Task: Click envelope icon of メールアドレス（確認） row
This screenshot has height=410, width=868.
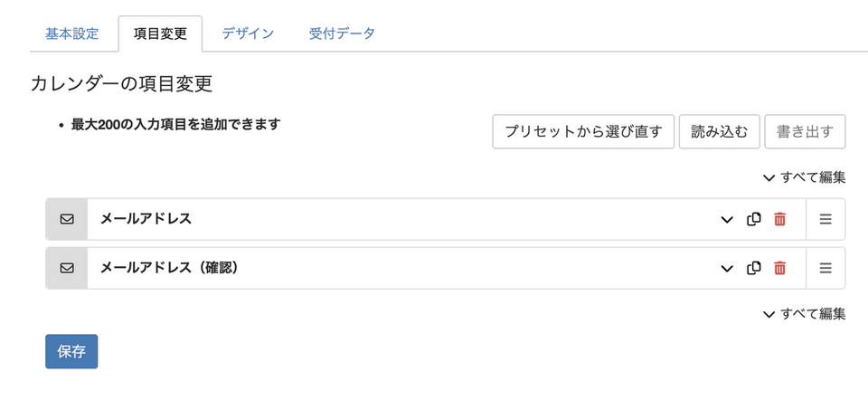Action: (x=67, y=268)
